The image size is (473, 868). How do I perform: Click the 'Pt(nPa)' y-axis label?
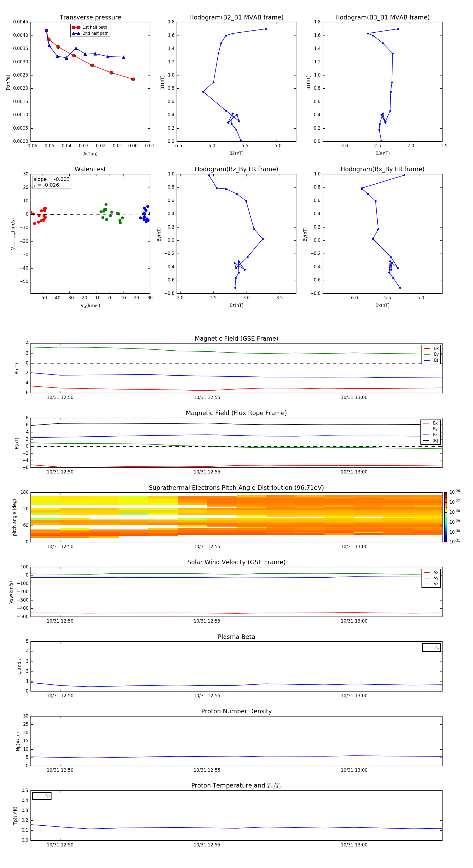pos(8,82)
